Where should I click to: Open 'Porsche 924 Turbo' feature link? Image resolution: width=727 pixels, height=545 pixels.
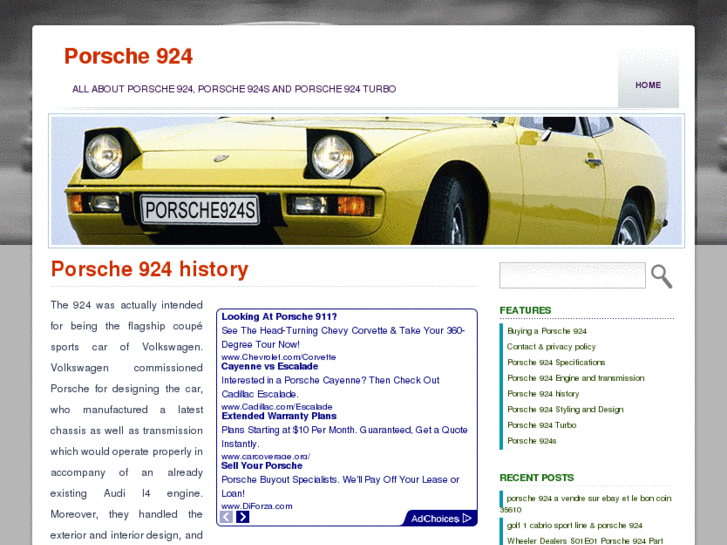click(x=542, y=425)
